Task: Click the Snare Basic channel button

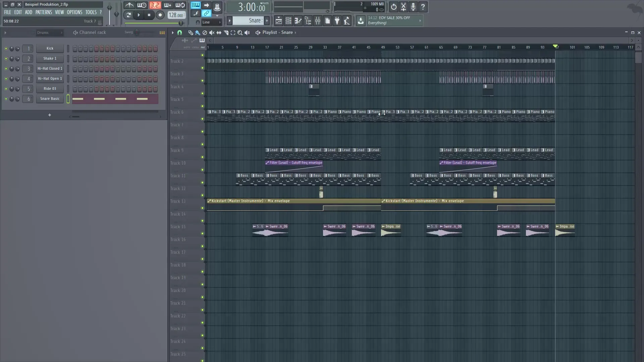Action: pyautogui.click(x=50, y=99)
